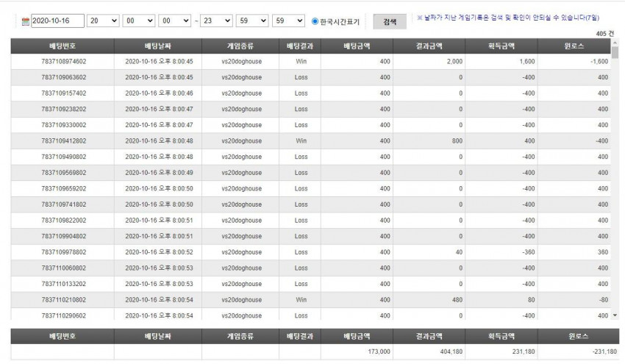Click the acquired amount 1,600
The width and height of the screenshot is (625, 364).
[x=527, y=61]
